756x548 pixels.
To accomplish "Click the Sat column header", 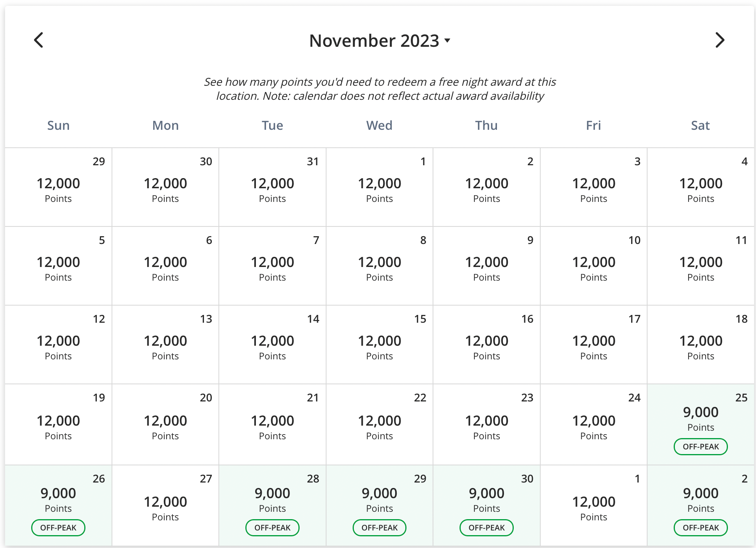I will [x=700, y=125].
